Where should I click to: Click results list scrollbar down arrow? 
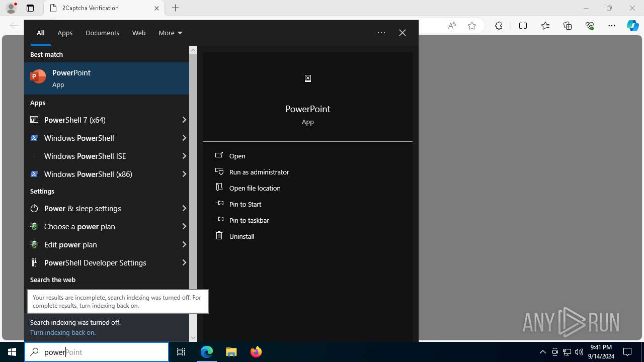click(x=193, y=338)
